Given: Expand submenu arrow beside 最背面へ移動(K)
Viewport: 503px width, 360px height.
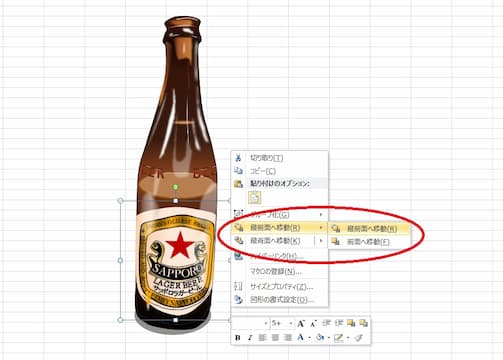Looking at the screenshot, I should pyautogui.click(x=321, y=240).
